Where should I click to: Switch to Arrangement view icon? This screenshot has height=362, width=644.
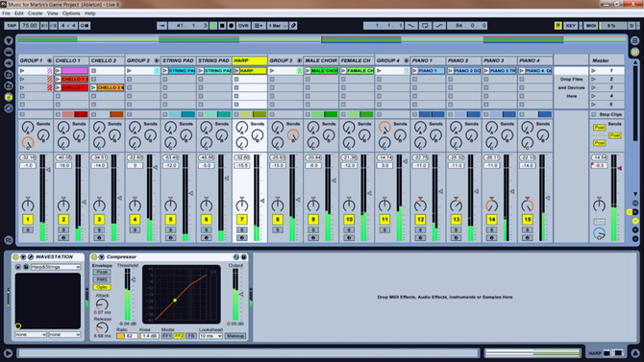[x=635, y=40]
